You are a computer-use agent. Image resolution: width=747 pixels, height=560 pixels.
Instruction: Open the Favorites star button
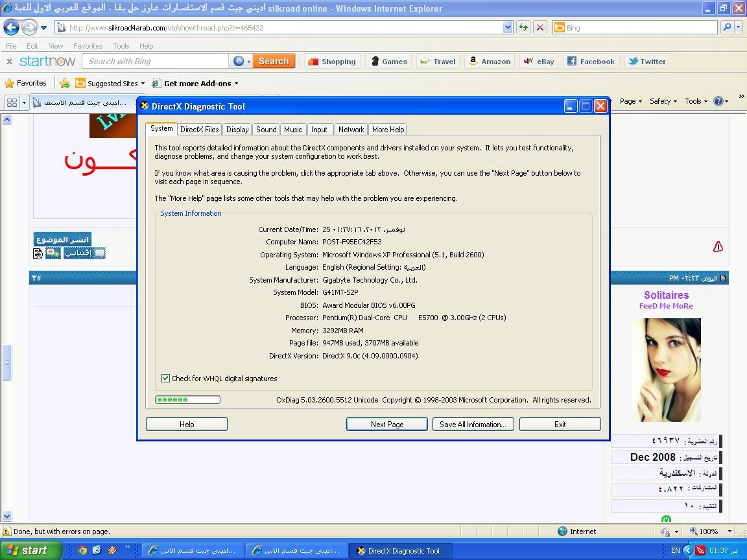[x=26, y=84]
